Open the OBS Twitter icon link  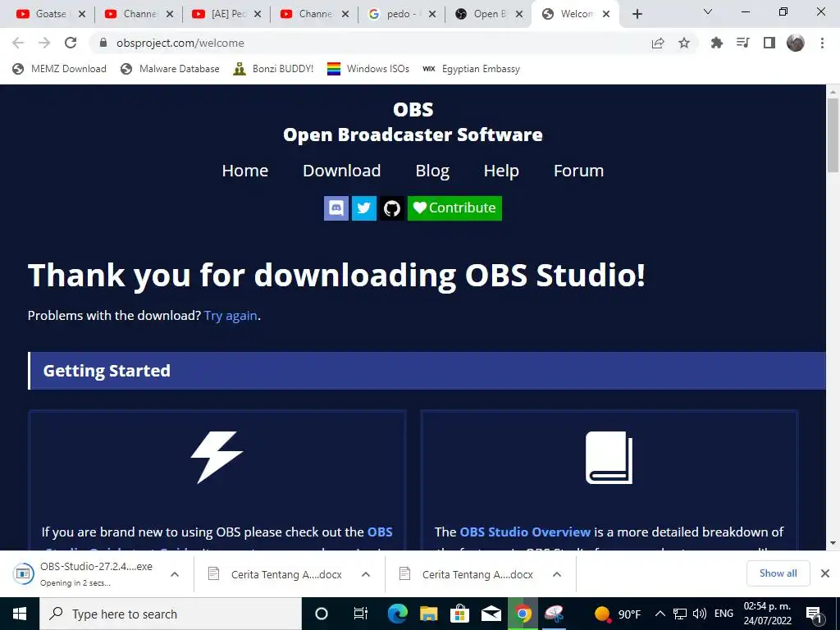tap(363, 208)
